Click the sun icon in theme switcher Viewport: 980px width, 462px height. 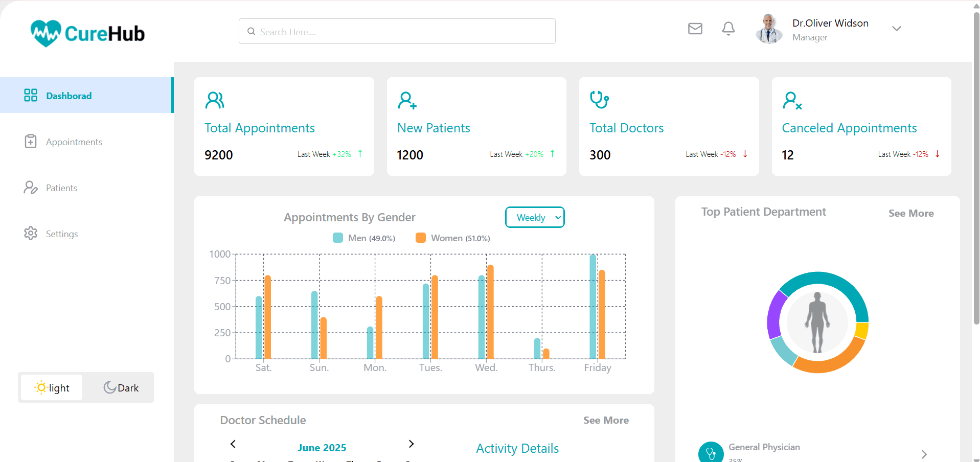[41, 387]
